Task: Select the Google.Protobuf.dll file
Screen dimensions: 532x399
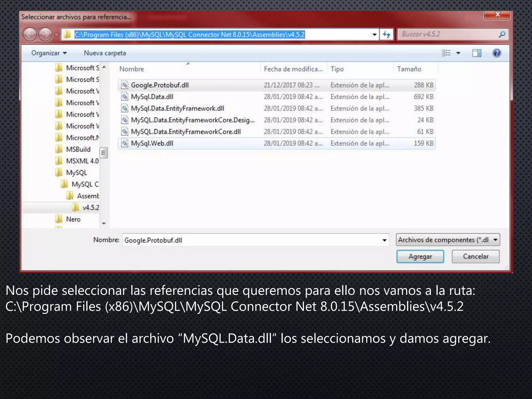Action: [x=277, y=85]
